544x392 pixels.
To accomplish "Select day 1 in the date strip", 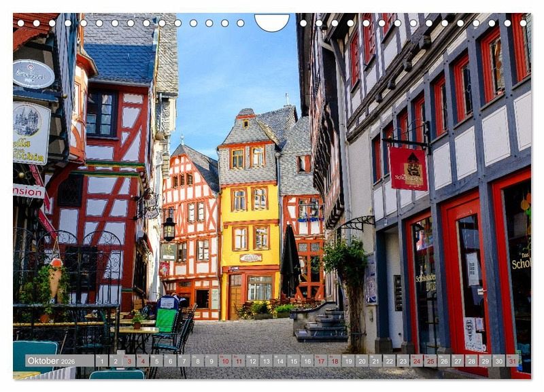I will [101, 361].
